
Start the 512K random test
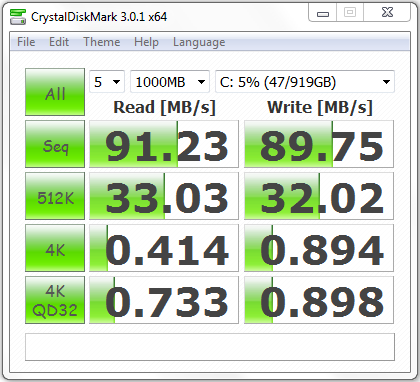click(x=55, y=196)
